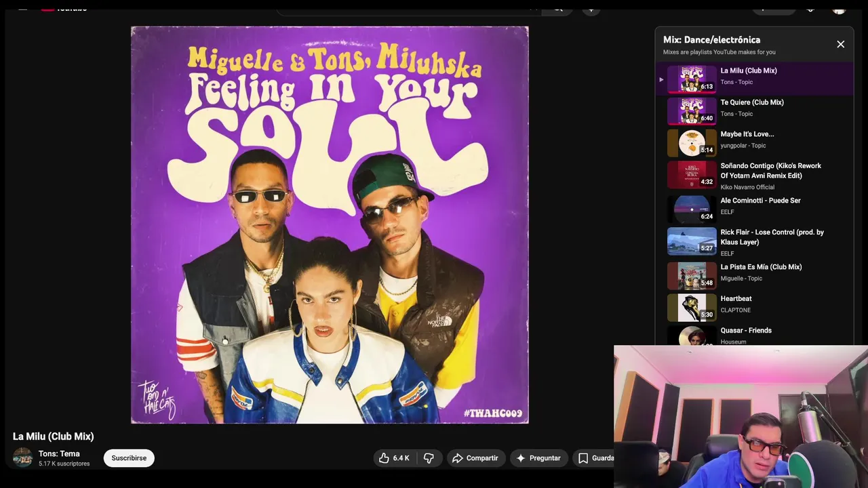The image size is (868, 488).
Task: Open the Lose Control 5:27 thumbnail
Action: pos(692,241)
